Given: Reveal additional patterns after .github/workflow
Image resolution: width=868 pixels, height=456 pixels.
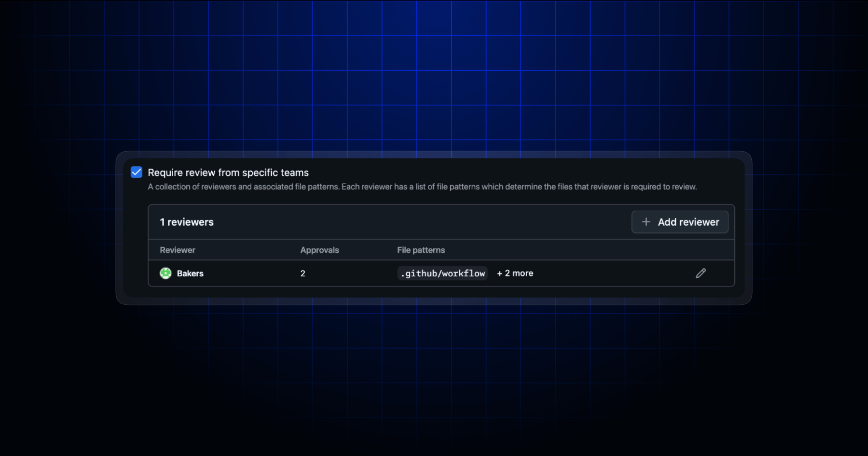Looking at the screenshot, I should [x=515, y=273].
